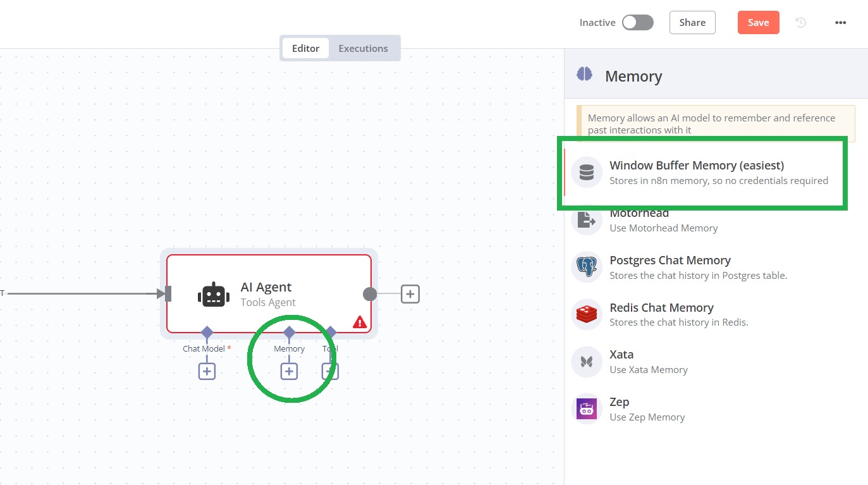868x485 pixels.
Task: Click 'Stores the chat history in Postgres table.'
Action: 698,276
